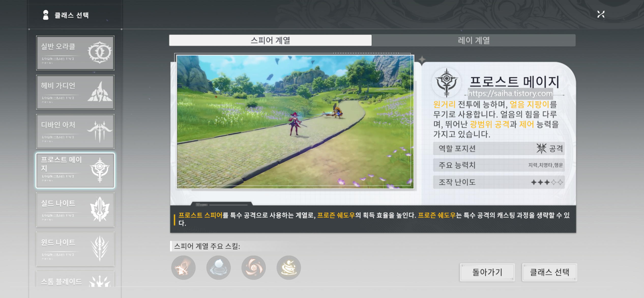Screen dimensions: 644x298
Task: Click the blizzard tornado skill icon
Action: pyautogui.click(x=288, y=268)
